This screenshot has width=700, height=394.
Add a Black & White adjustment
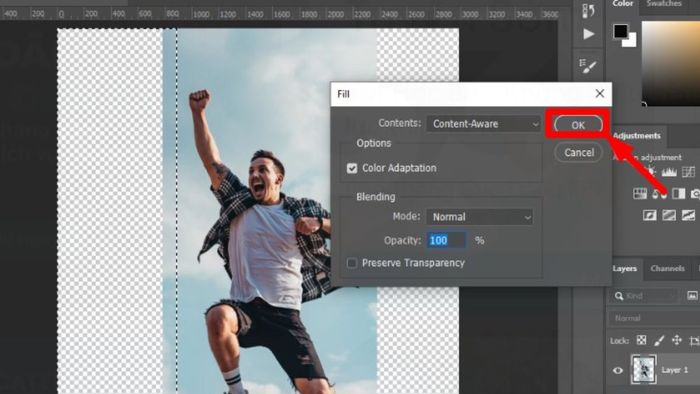679,194
